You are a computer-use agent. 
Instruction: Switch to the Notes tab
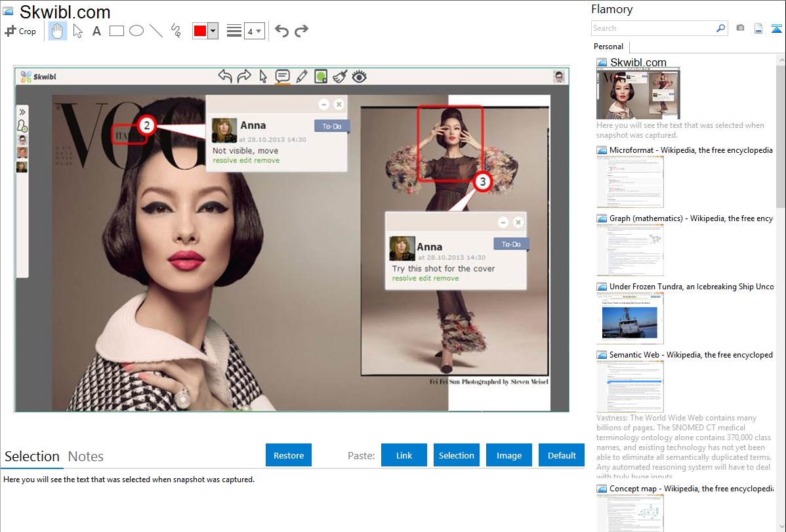point(86,457)
